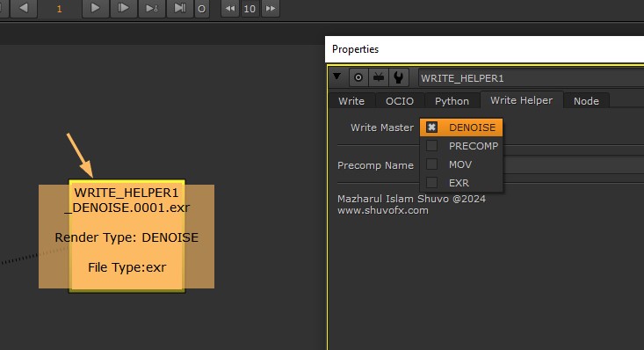Select the DENOISE option in dropdown
Image resolution: width=644 pixels, height=350 pixels.
click(461, 128)
